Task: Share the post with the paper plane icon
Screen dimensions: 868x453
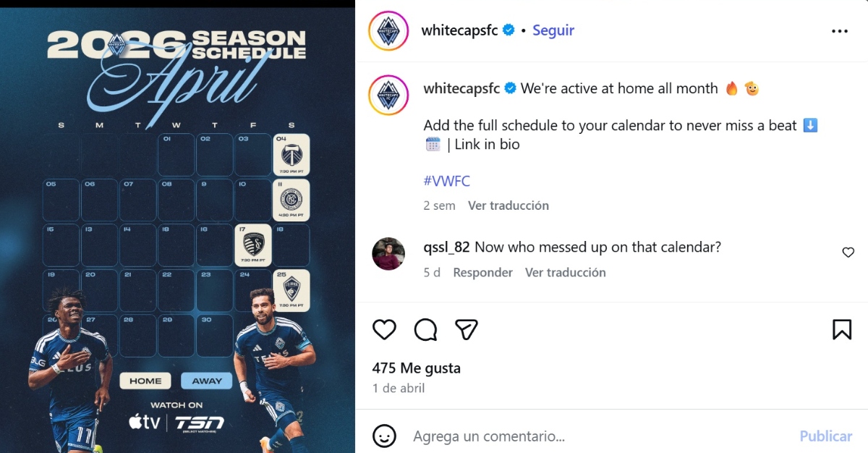Action: [467, 330]
